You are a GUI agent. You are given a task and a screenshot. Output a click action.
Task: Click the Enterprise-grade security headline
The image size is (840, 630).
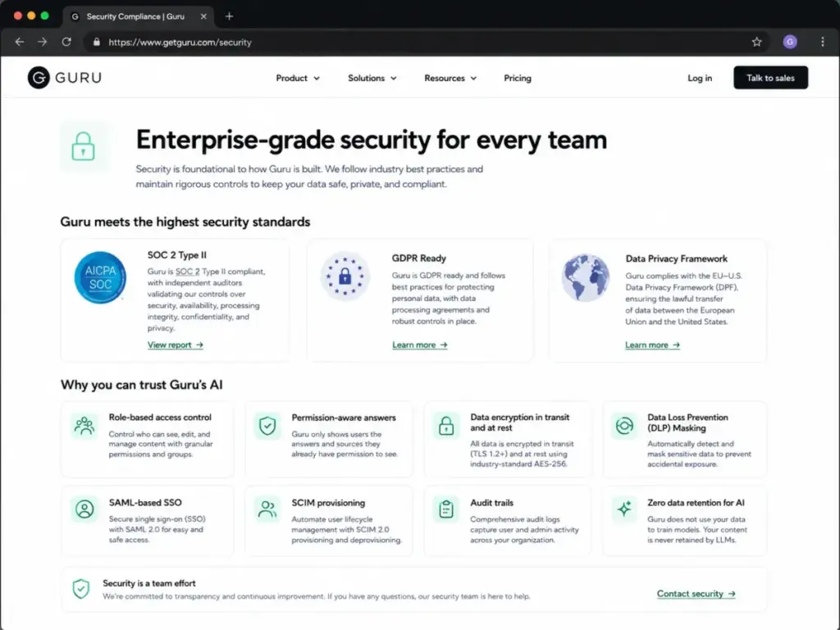click(372, 139)
